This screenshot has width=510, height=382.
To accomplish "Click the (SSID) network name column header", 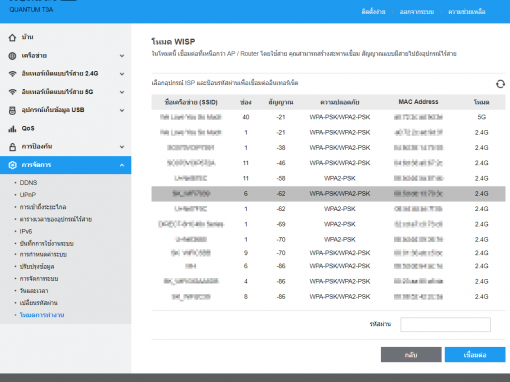I will (x=191, y=102).
